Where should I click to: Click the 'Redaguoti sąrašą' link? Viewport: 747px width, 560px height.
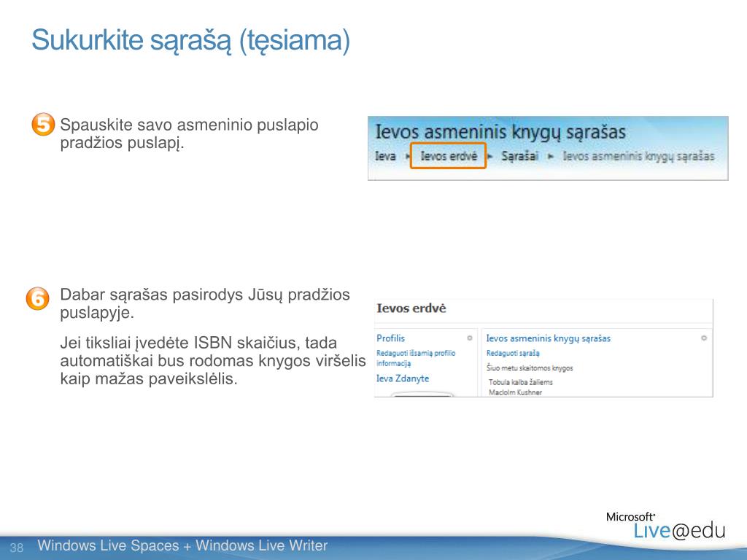[x=513, y=354]
